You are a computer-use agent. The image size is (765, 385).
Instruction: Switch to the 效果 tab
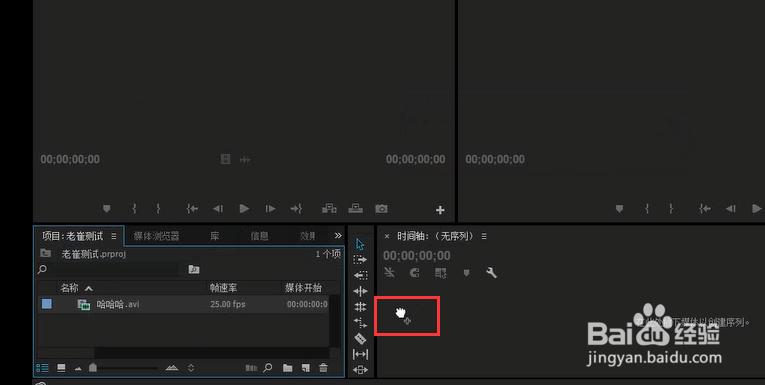click(x=307, y=236)
